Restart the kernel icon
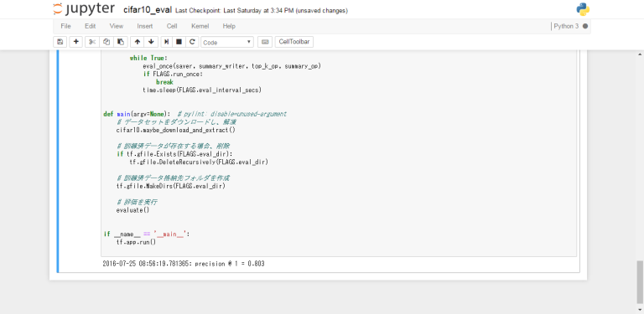644x314 pixels. 192,42
